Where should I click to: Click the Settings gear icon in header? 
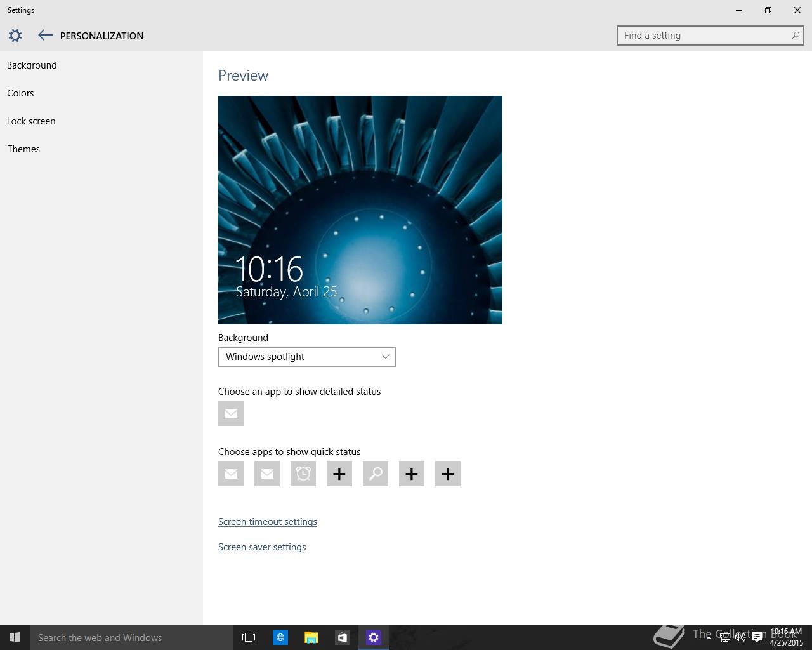pos(15,36)
